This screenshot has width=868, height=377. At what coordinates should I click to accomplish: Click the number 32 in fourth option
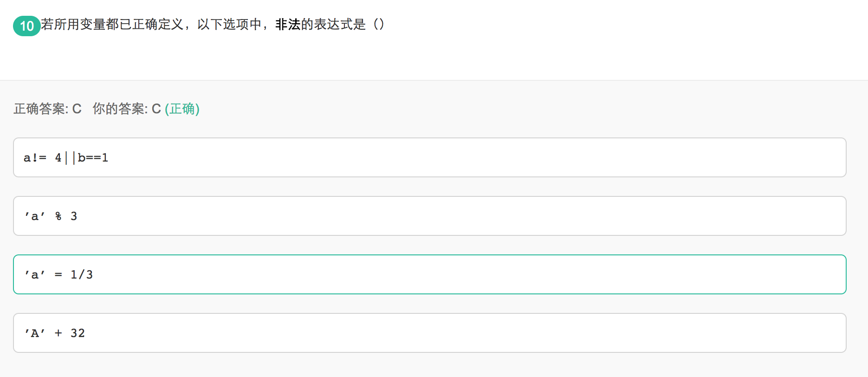point(78,333)
